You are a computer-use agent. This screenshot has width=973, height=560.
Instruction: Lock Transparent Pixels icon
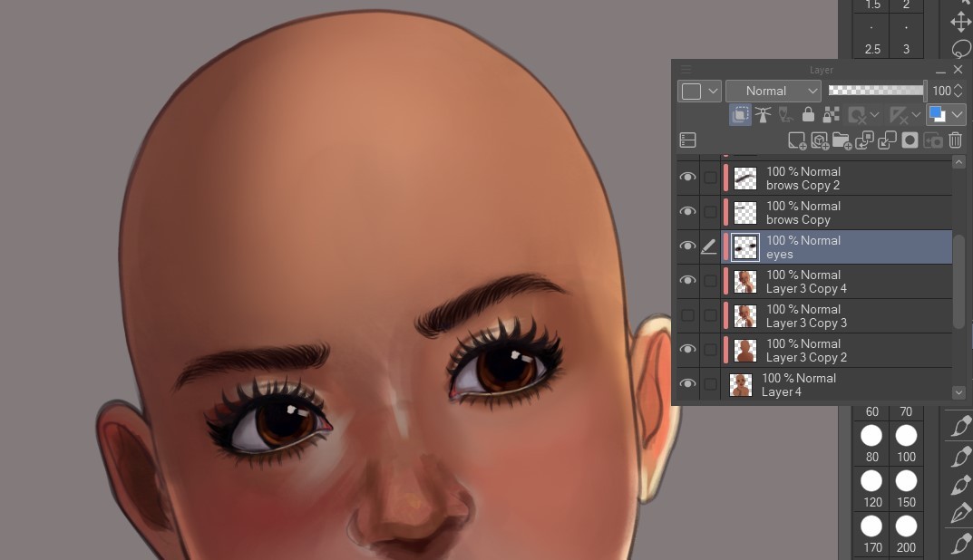[831, 115]
